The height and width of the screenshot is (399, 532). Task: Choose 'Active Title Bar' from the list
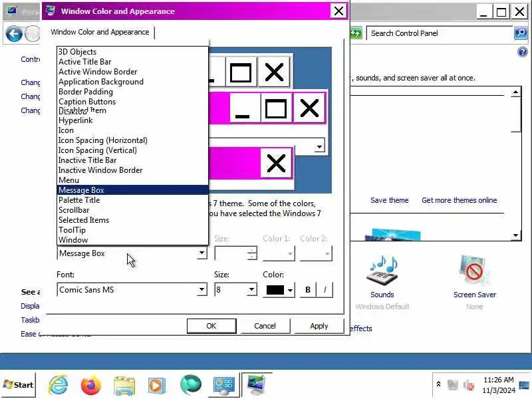tap(132, 62)
